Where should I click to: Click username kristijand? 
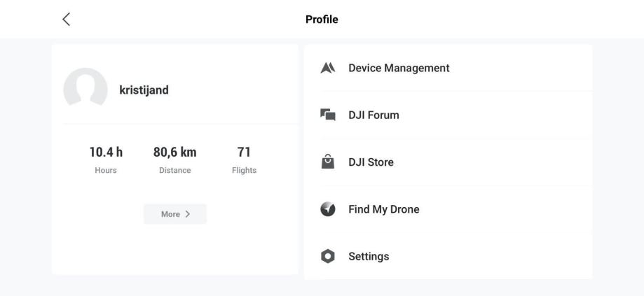click(x=144, y=91)
